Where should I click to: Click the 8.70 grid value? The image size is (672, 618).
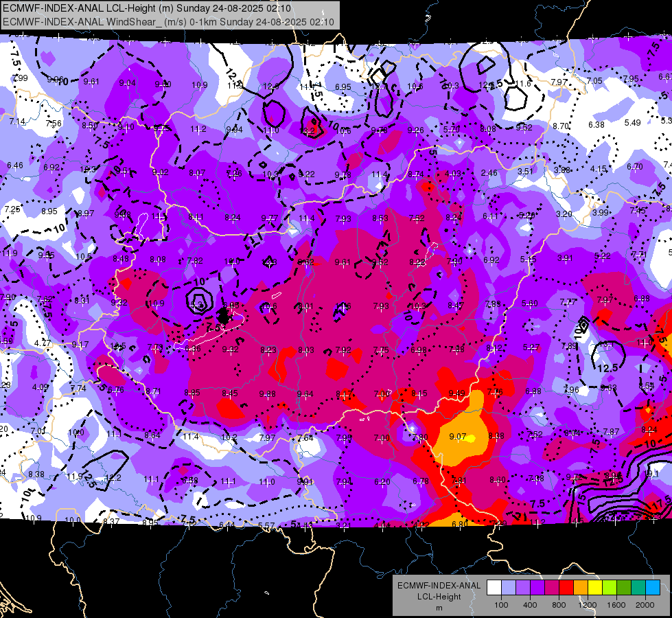561,126
